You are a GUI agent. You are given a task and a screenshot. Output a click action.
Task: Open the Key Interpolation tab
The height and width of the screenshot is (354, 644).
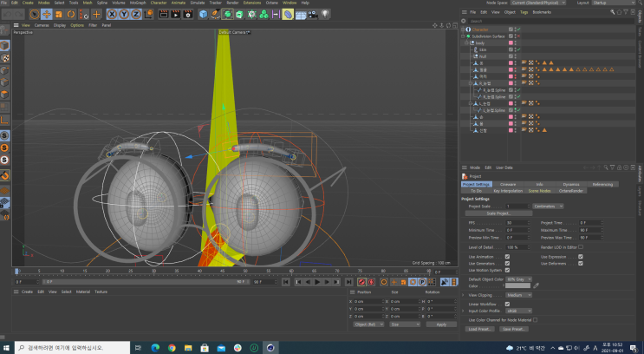(508, 191)
